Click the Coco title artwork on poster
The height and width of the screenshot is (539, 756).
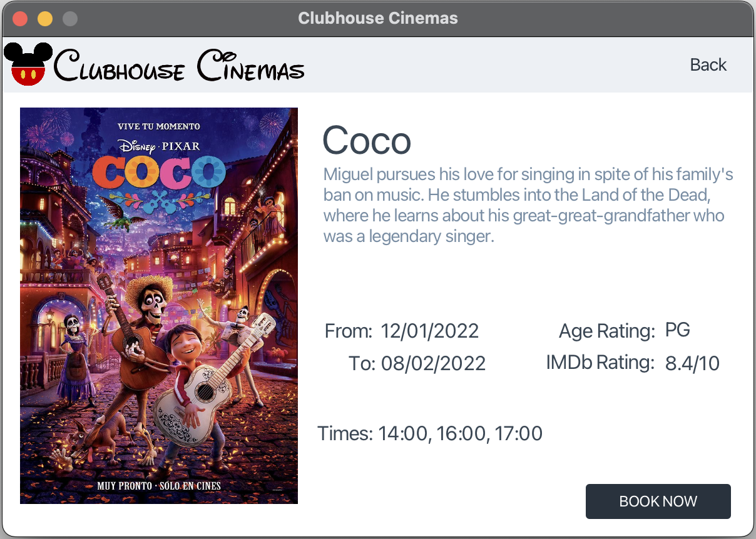[158, 173]
